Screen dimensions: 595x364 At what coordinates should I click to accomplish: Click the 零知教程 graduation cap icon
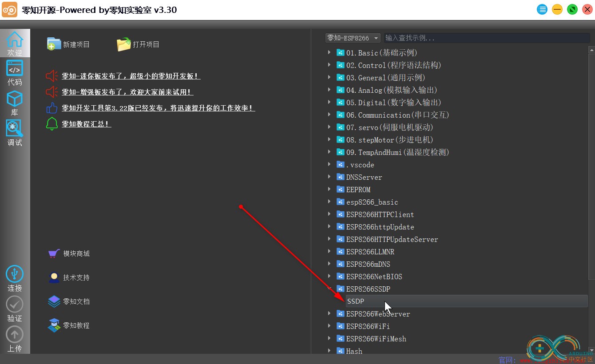pyautogui.click(x=54, y=325)
